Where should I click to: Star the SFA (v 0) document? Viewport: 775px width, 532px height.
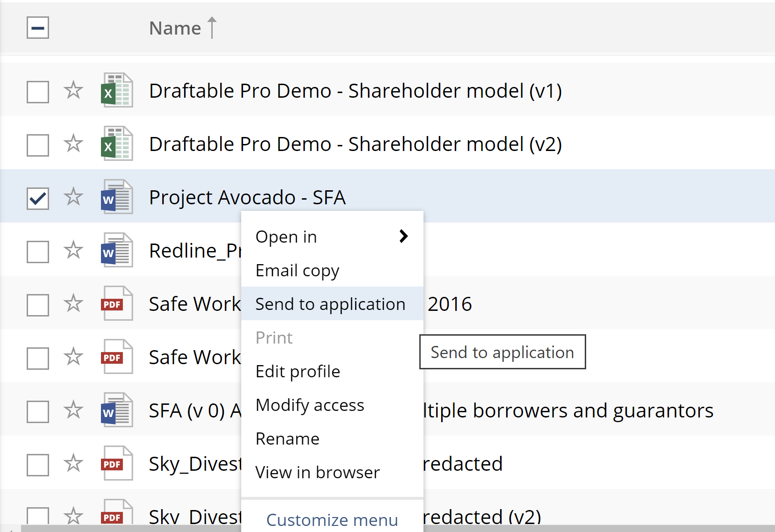[x=73, y=410]
